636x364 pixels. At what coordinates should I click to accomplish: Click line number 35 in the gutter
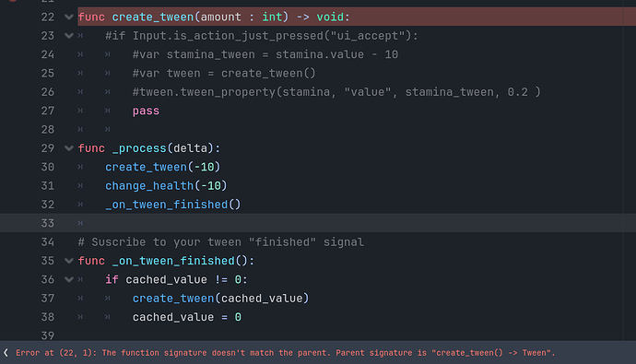(x=47, y=261)
